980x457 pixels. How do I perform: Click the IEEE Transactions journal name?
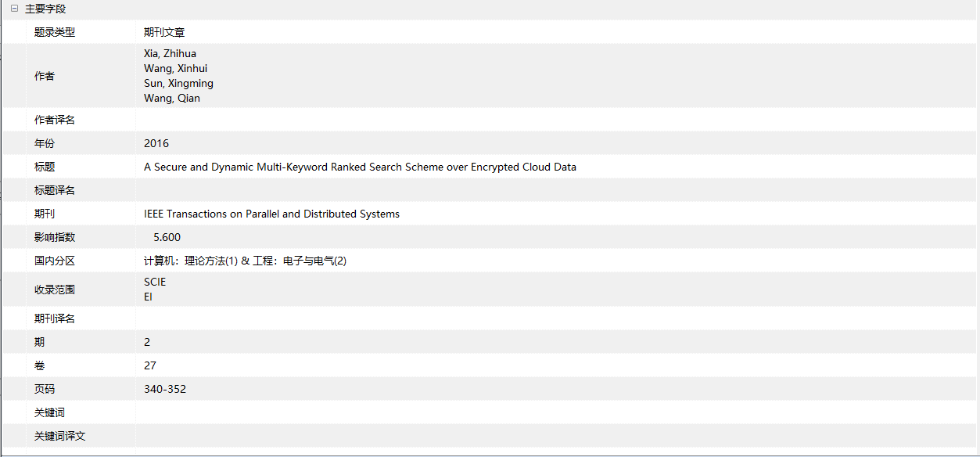point(271,214)
